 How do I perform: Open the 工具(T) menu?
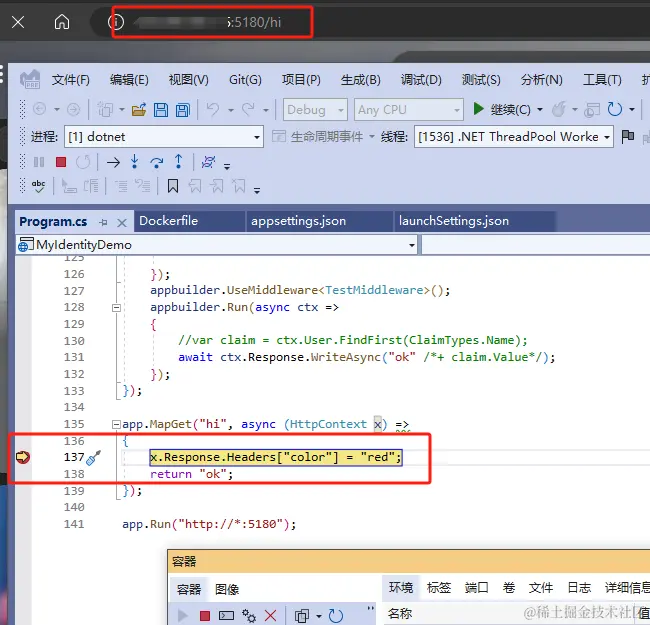pos(602,80)
